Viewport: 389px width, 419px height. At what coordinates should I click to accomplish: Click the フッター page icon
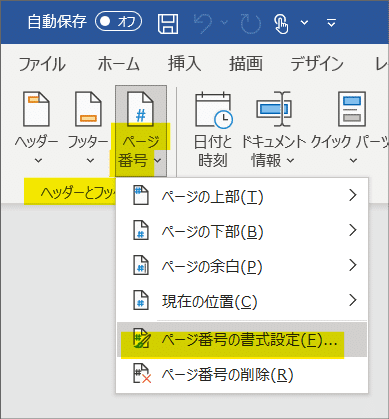click(x=88, y=109)
